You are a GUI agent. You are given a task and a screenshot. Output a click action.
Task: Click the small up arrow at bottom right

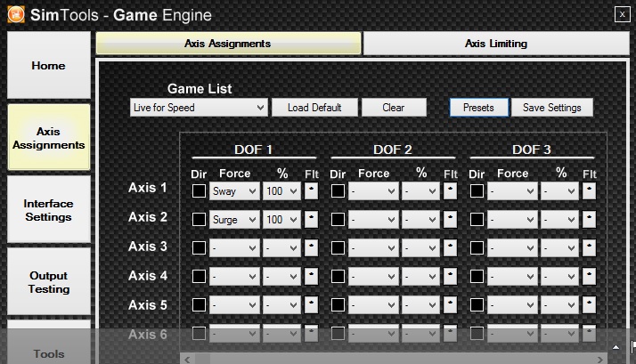(616, 347)
